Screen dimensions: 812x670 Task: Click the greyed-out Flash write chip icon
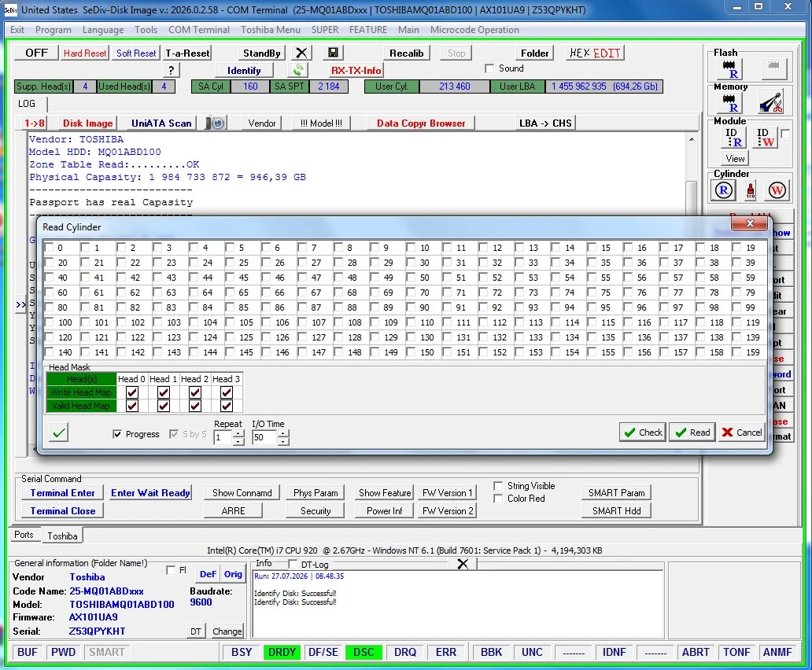[773, 68]
